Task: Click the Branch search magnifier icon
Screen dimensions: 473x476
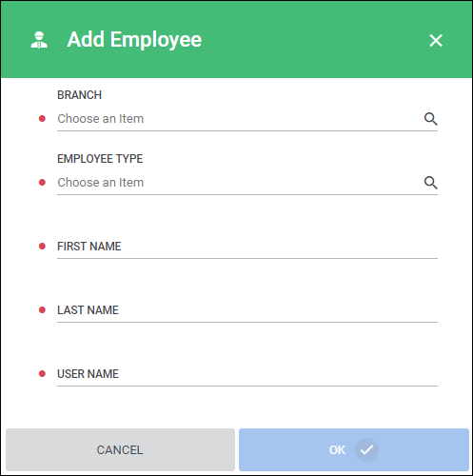Action: pyautogui.click(x=430, y=119)
